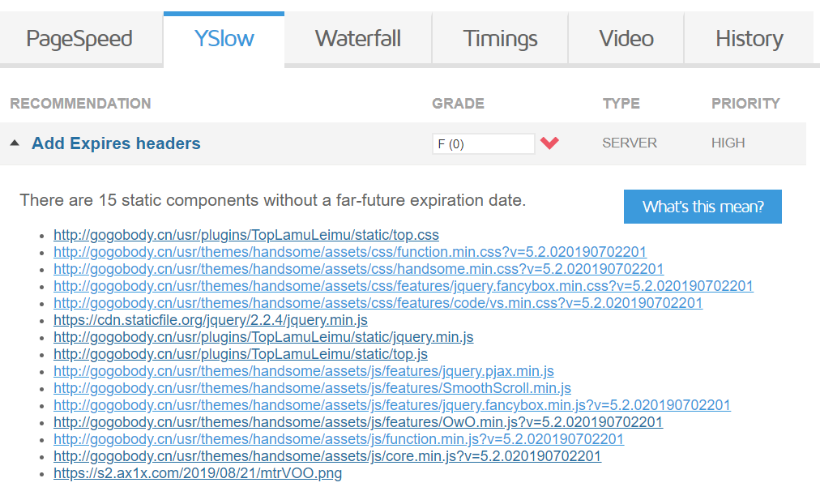The width and height of the screenshot is (820, 504).
Task: Collapse the Add Expires headers triangle
Action: pyautogui.click(x=15, y=143)
